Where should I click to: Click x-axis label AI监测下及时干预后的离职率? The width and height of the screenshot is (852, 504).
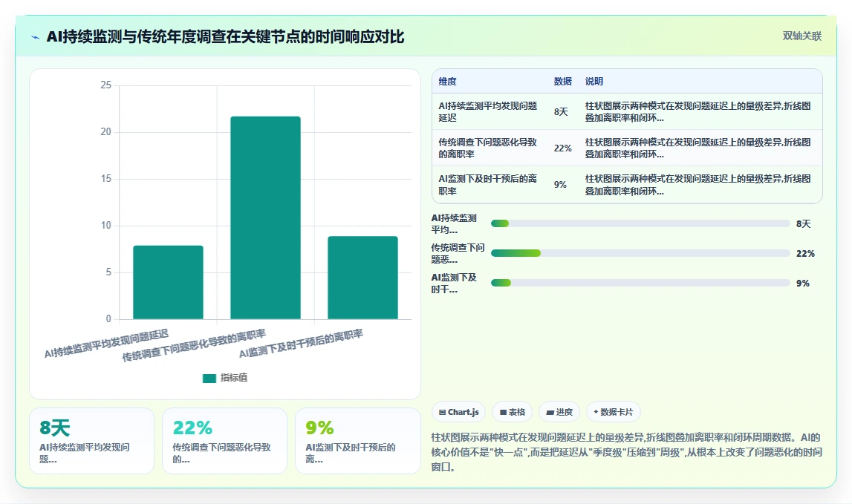pos(301,343)
